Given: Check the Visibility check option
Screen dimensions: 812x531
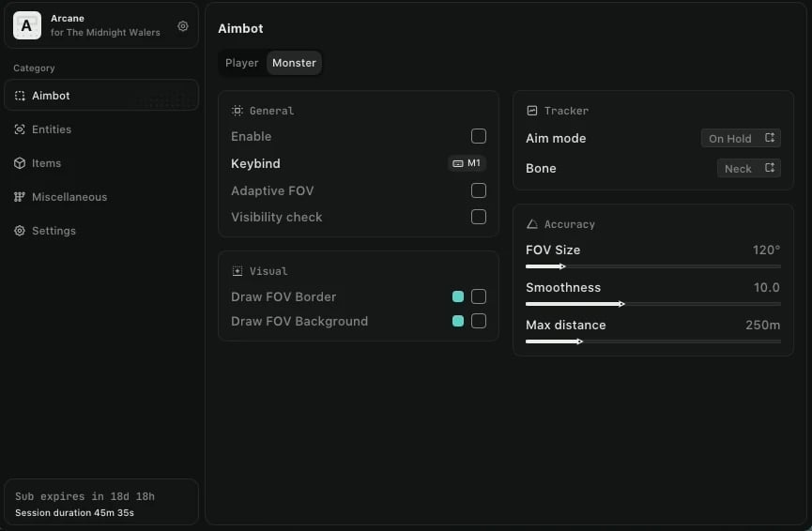Looking at the screenshot, I should [x=479, y=217].
